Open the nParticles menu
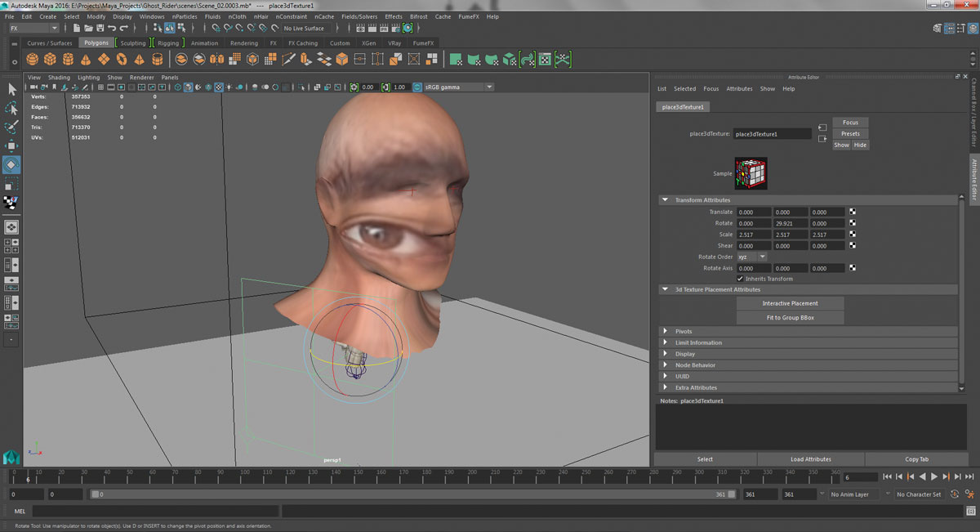Viewport: 980px width, 532px height. (x=185, y=16)
